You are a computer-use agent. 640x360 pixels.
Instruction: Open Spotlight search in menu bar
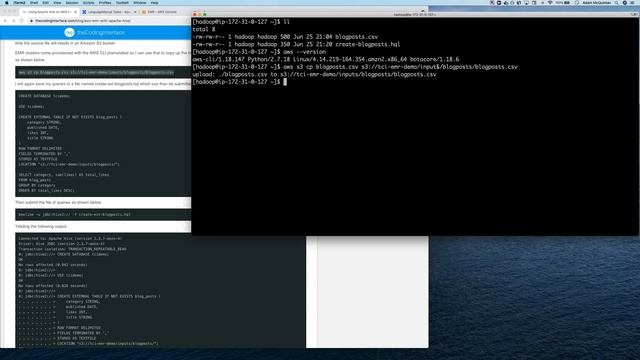coord(617,2)
